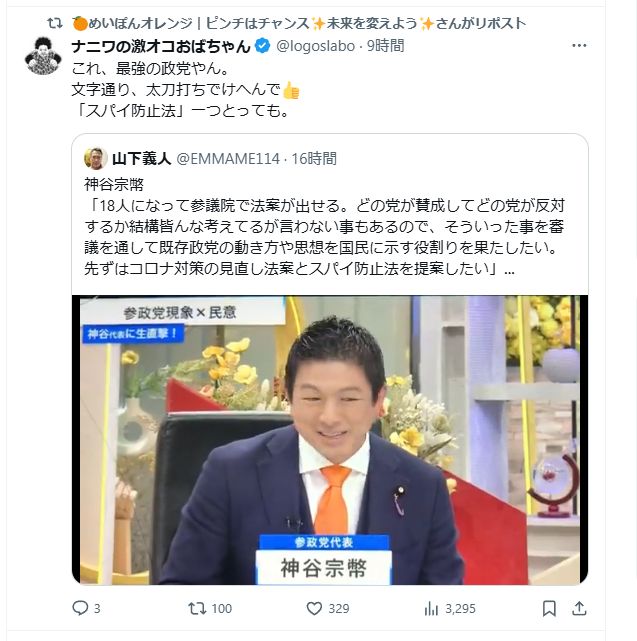637x641 pixels.
Task: Open the three-dot more options menu
Action: point(579,45)
